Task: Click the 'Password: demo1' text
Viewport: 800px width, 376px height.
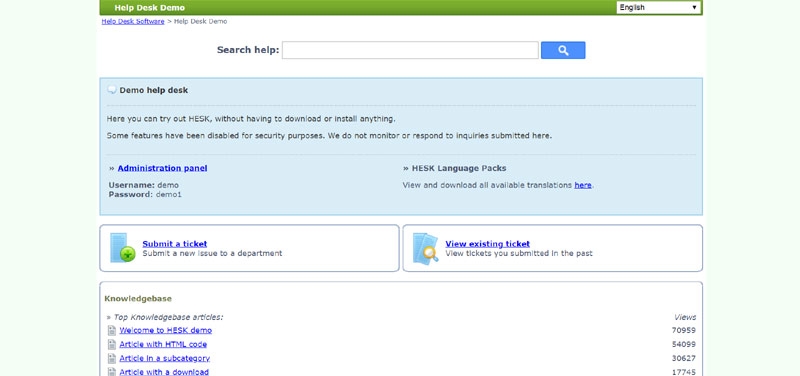Action: click(x=145, y=194)
